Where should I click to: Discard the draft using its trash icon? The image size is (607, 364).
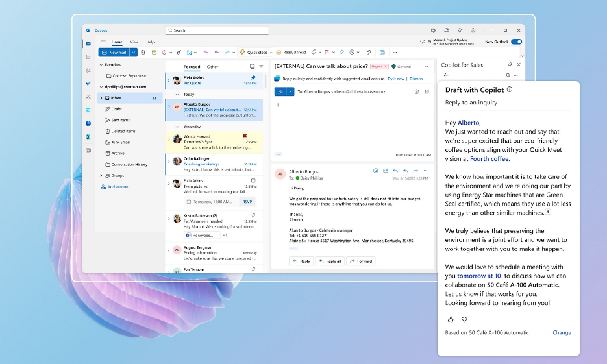click(417, 91)
